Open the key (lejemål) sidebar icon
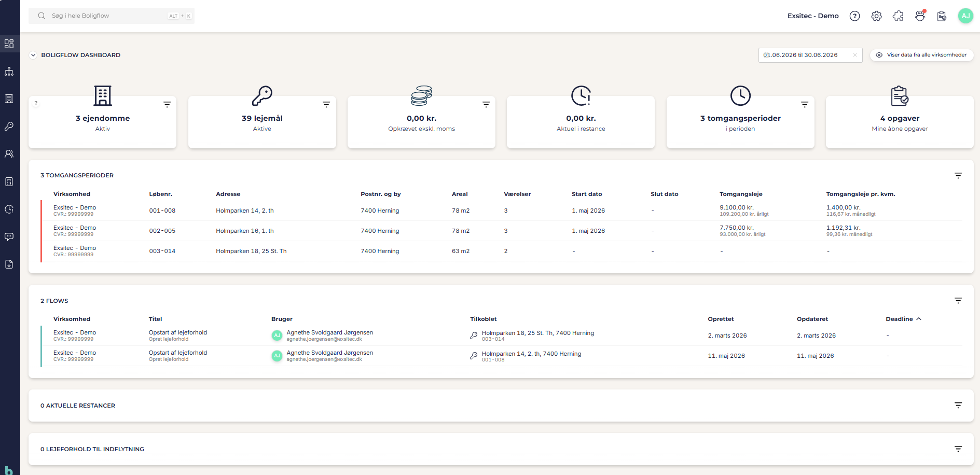Image resolution: width=980 pixels, height=475 pixels. click(x=9, y=126)
